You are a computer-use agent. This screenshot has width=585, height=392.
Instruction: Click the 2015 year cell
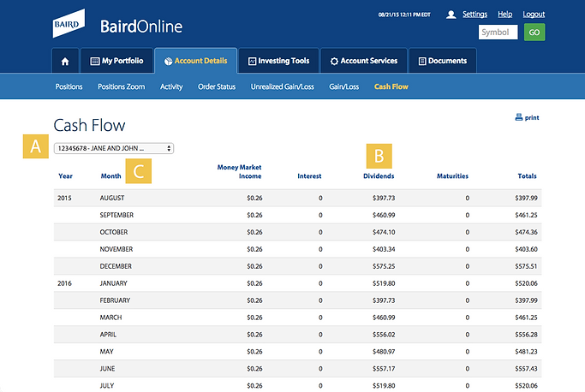click(x=64, y=198)
